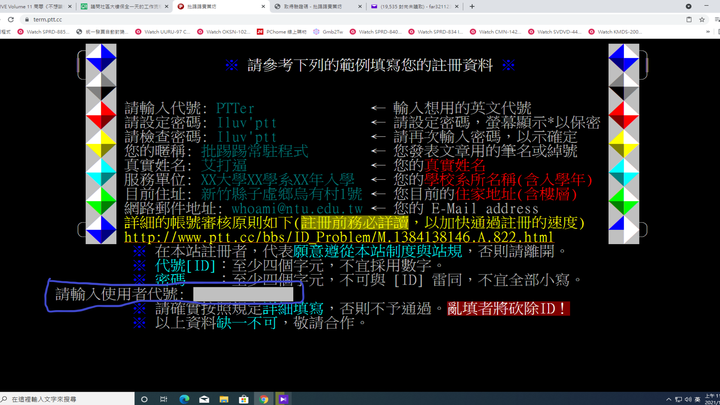This screenshot has width=720, height=405.
Task: Open the Watch CMN-142 bookmark
Action: point(495,32)
